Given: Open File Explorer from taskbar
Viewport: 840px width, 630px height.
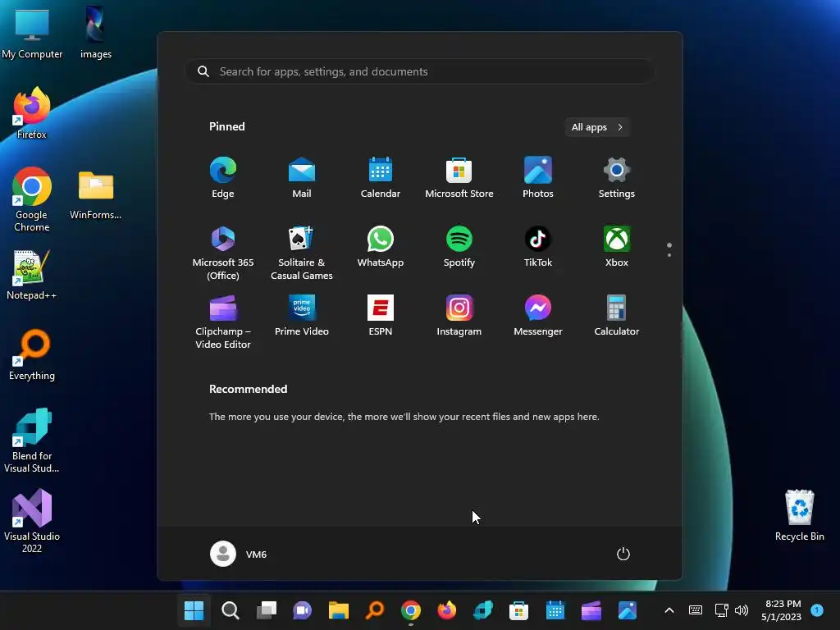Looking at the screenshot, I should coord(339,610).
